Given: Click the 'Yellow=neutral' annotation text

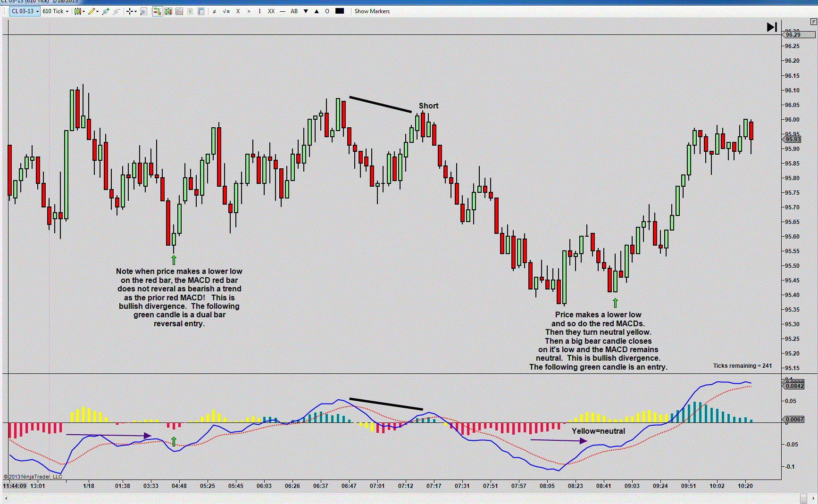Looking at the screenshot, I should click(598, 431).
